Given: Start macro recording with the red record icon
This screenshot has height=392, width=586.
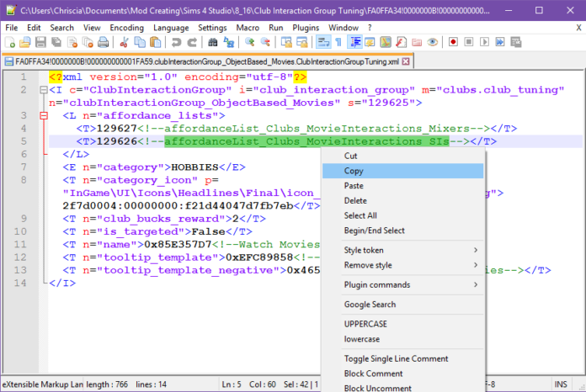Looking at the screenshot, I should 453,41.
